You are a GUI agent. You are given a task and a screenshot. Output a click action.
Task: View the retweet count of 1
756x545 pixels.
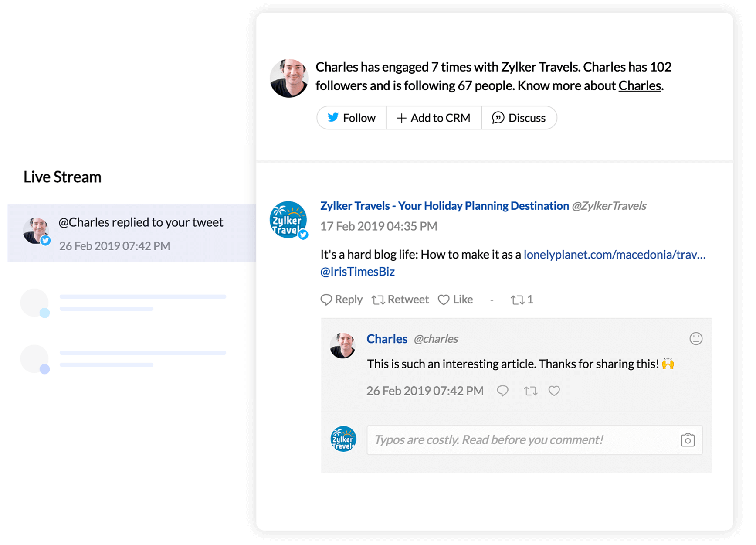[522, 300]
